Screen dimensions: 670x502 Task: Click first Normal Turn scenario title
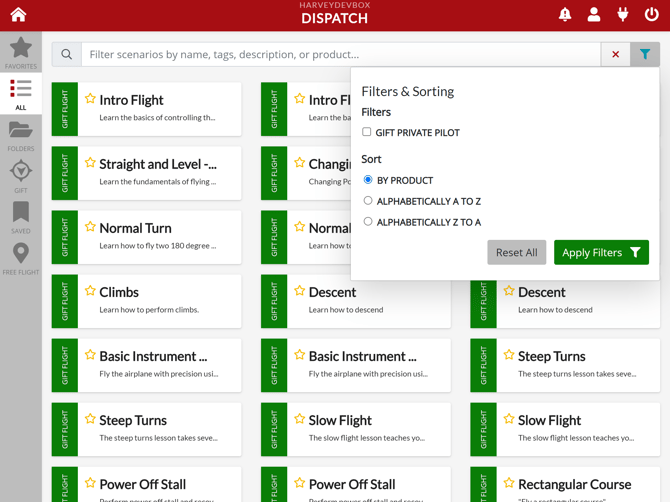point(135,228)
